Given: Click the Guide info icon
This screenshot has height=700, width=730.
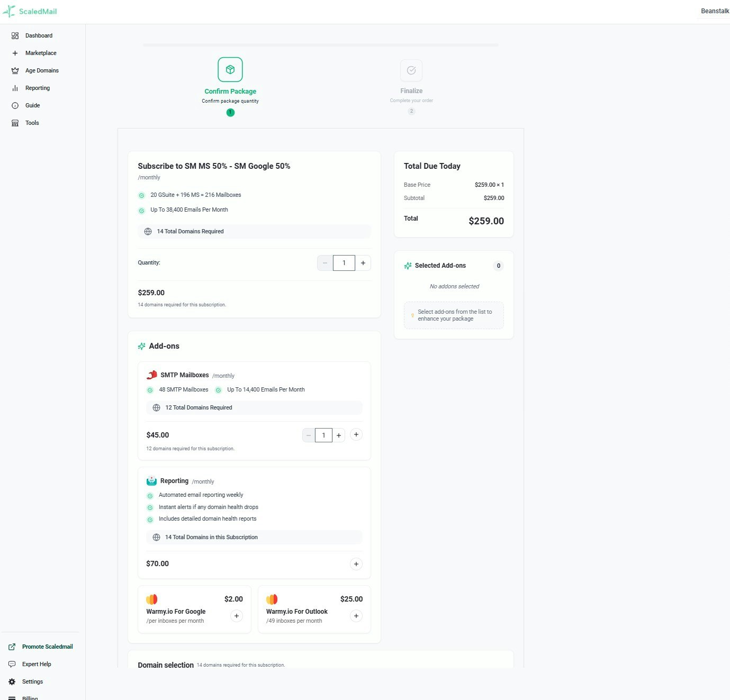Looking at the screenshot, I should [x=15, y=105].
